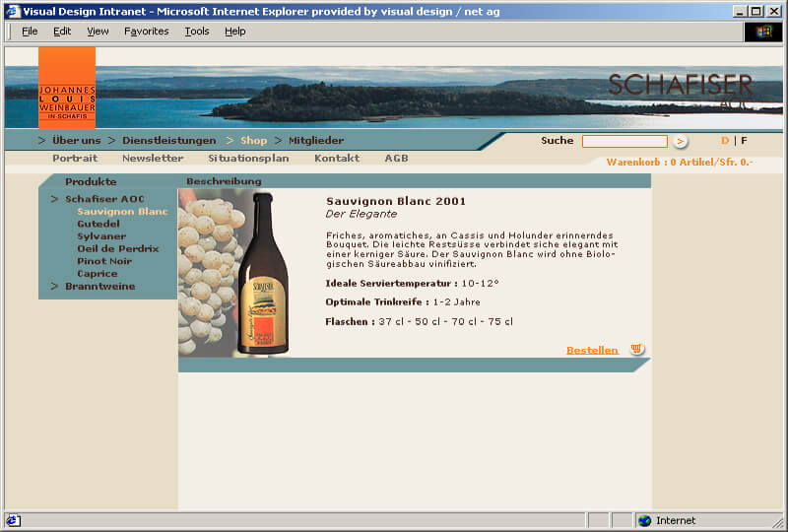Click the status bar page icon at left
The width and height of the screenshot is (788, 532).
(13, 520)
